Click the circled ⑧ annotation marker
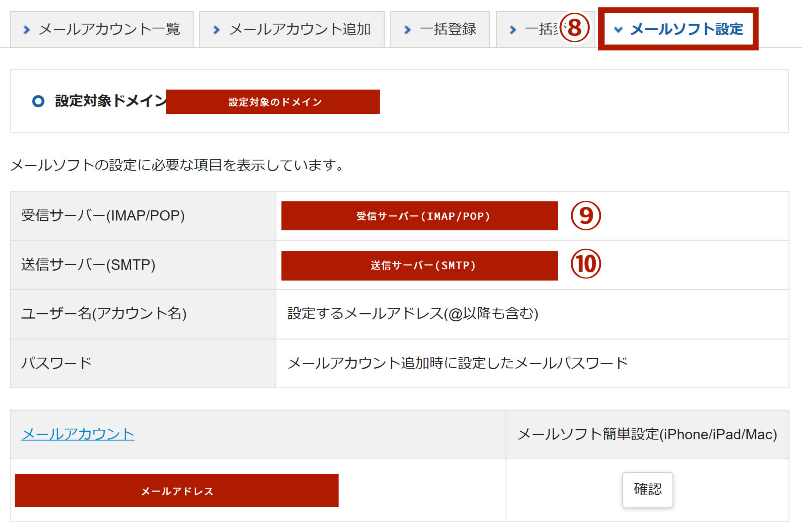This screenshot has height=532, width=802. (575, 30)
